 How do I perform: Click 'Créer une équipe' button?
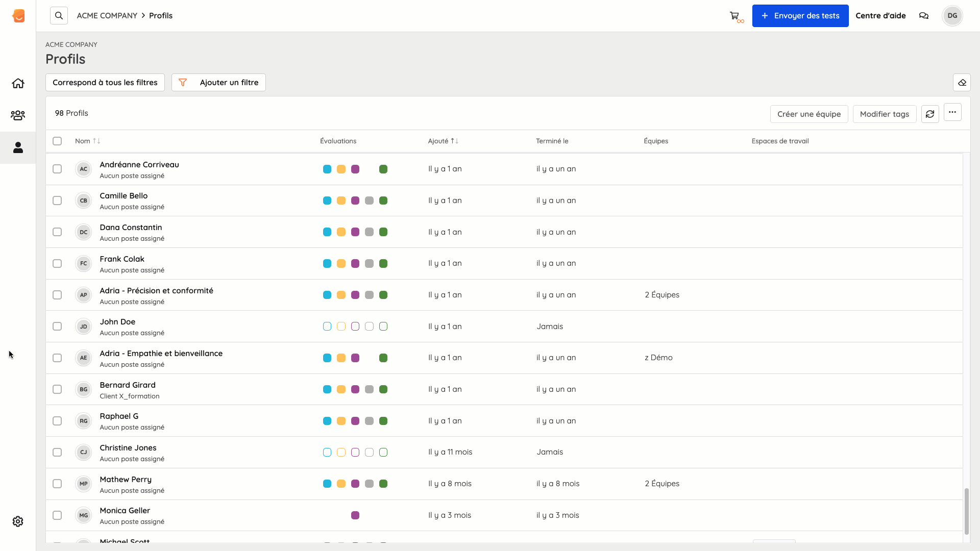(x=809, y=114)
